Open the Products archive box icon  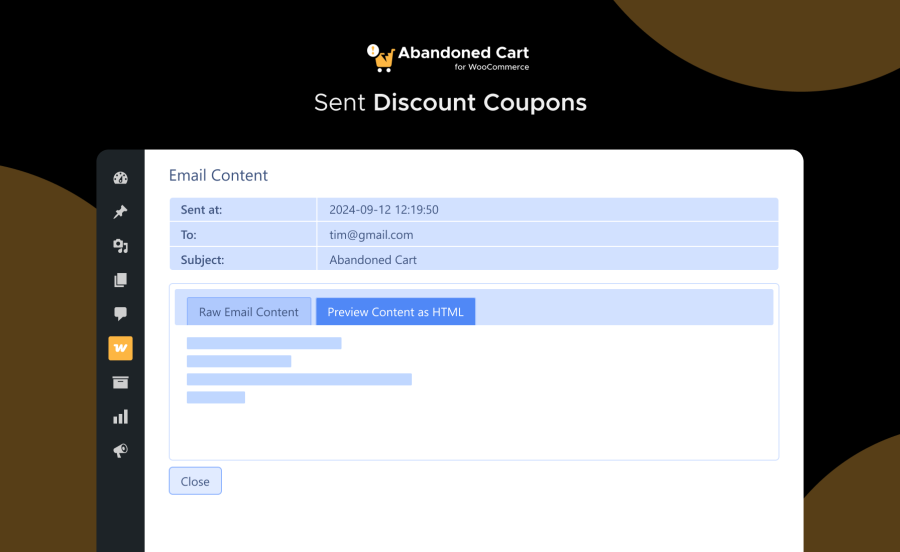tap(120, 382)
